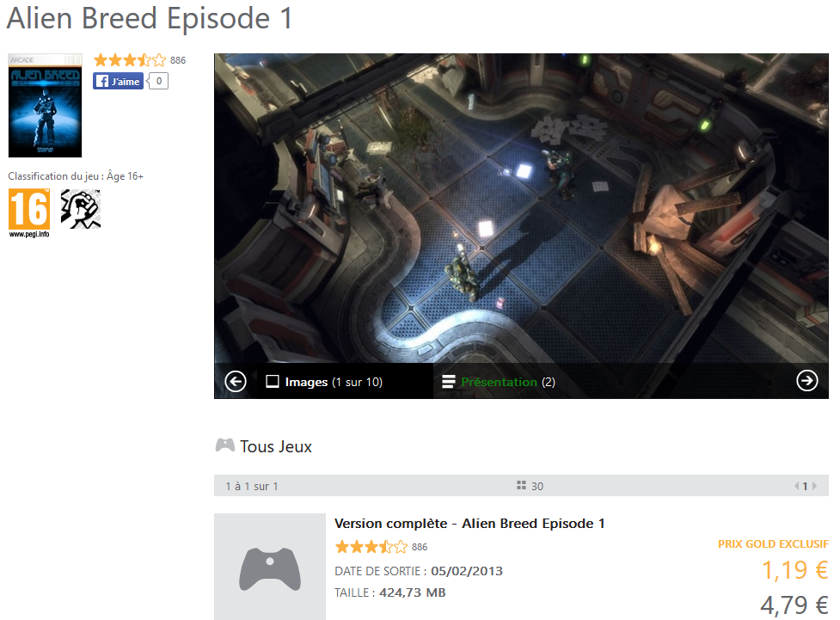Image resolution: width=840 pixels, height=620 pixels.
Task: Click the Facebook J'aime button
Action: click(x=118, y=82)
